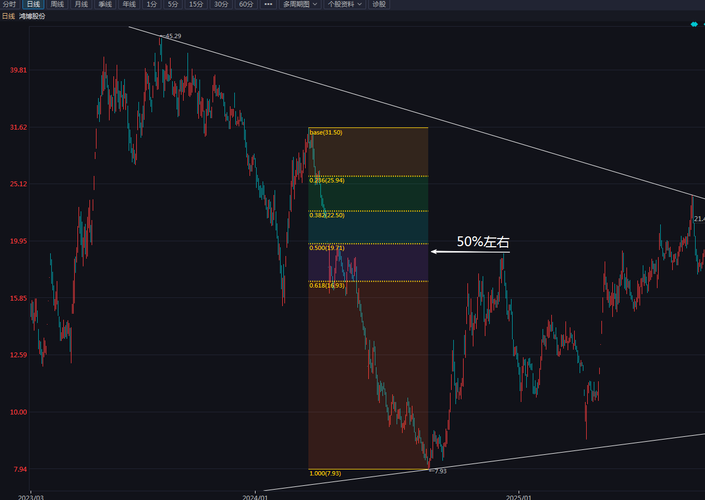Click the 45.29 high price marker
705x500 pixels.
172,36
